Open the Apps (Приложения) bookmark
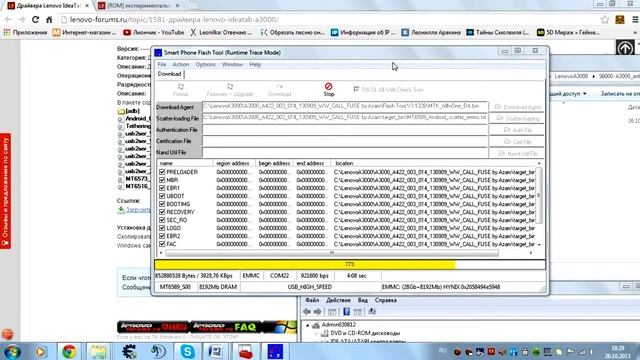 pos(25,32)
